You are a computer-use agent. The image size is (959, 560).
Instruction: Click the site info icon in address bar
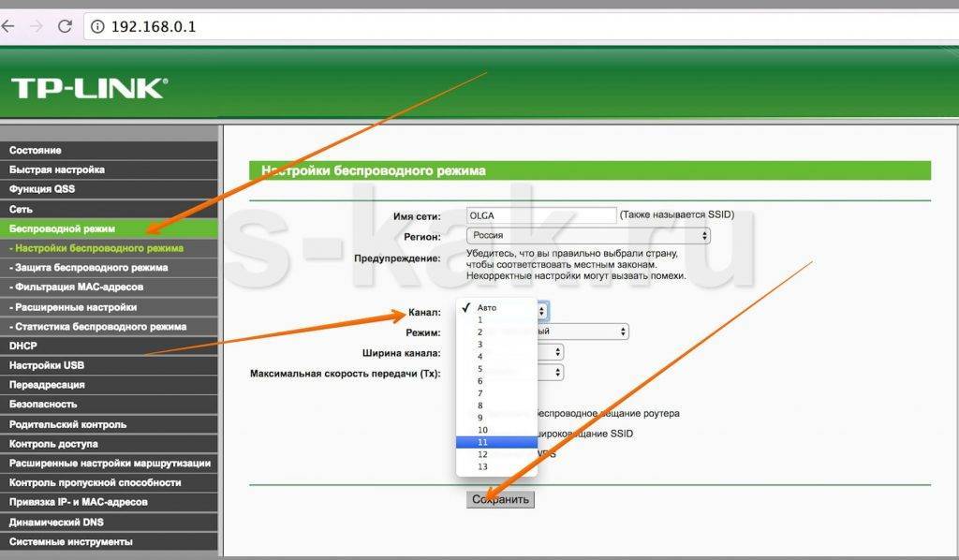[97, 26]
